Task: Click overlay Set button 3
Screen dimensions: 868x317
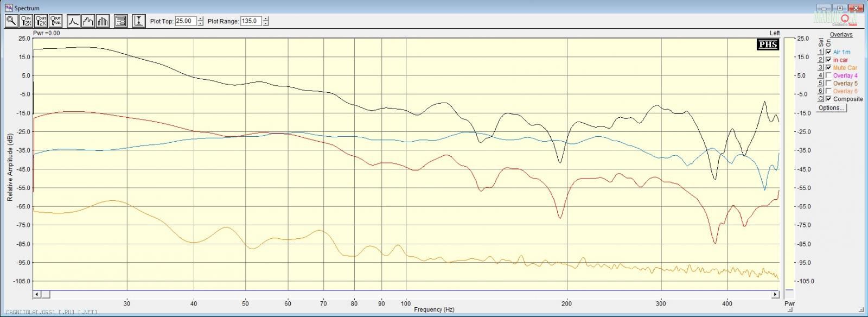Action: (x=821, y=68)
